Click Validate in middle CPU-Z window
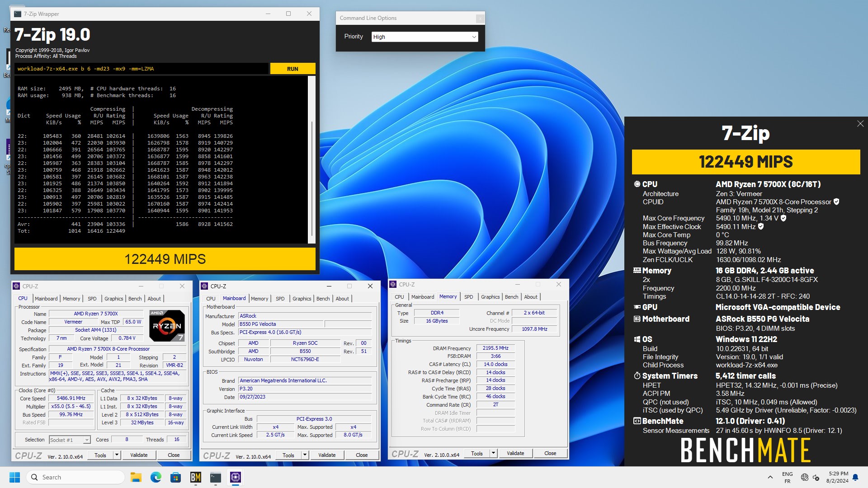The width and height of the screenshot is (868, 488). 327,455
